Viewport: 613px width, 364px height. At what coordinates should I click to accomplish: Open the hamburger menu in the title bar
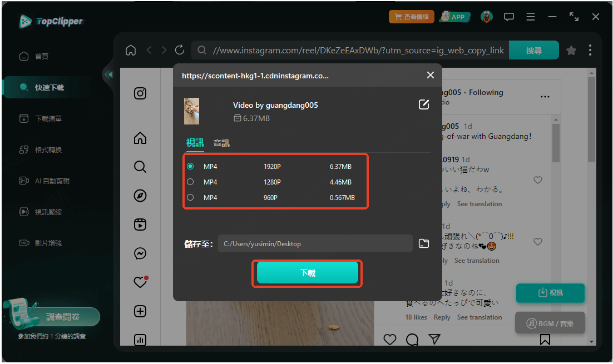pyautogui.click(x=531, y=17)
